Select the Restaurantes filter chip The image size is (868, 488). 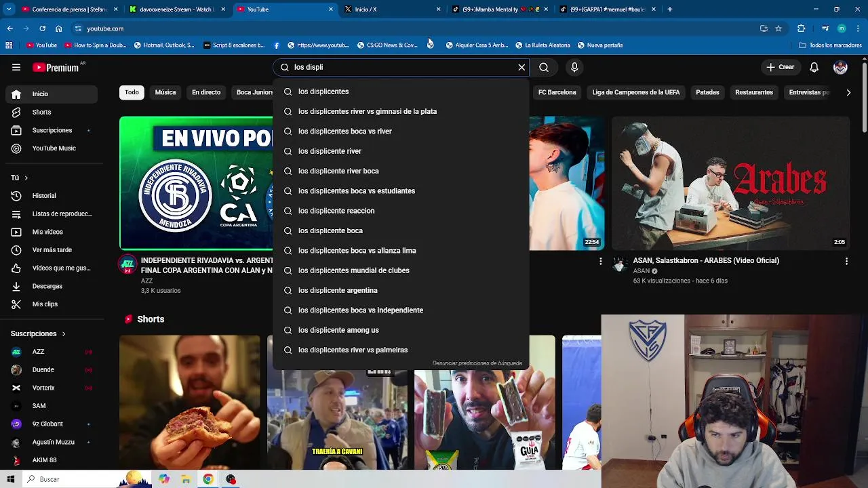tap(754, 92)
